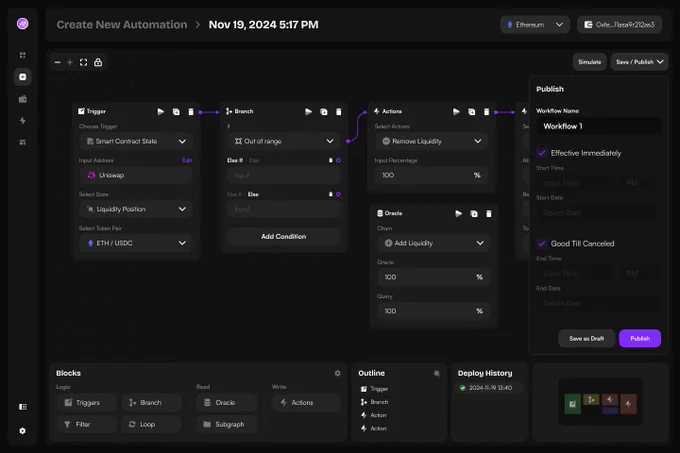Screen dimensions: 680x453
Task: Click the Query value field in Oracle block
Action: click(434, 311)
